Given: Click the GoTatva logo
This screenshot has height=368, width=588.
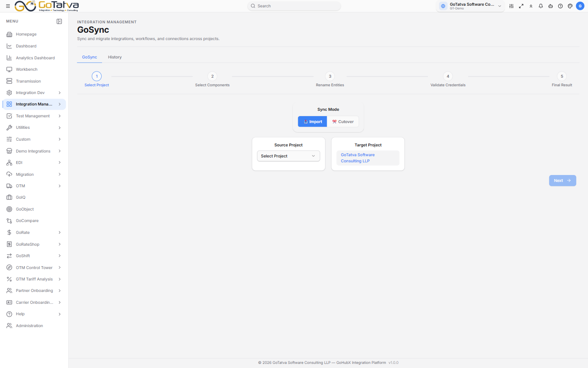Looking at the screenshot, I should [x=47, y=6].
